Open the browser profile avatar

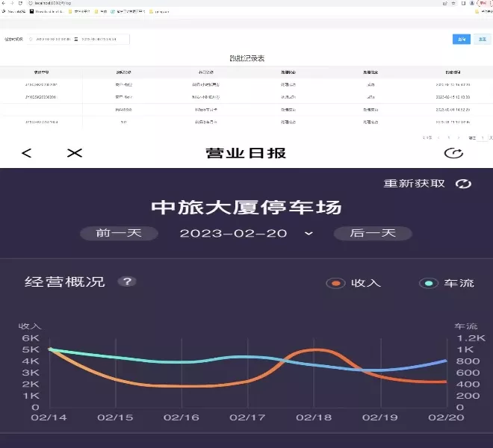[472, 3]
